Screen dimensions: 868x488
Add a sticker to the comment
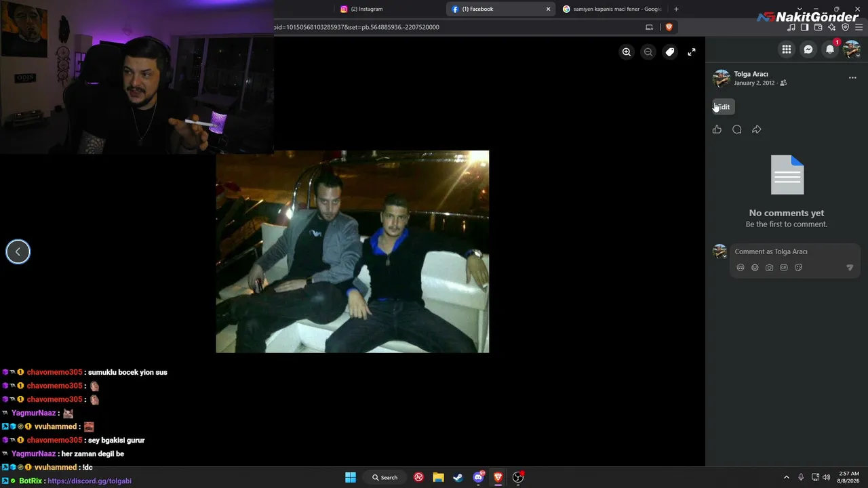coord(798,268)
